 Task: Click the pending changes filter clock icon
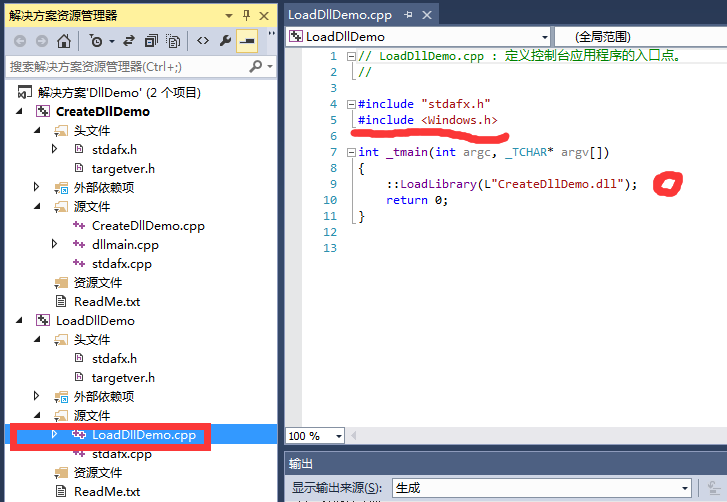96,41
